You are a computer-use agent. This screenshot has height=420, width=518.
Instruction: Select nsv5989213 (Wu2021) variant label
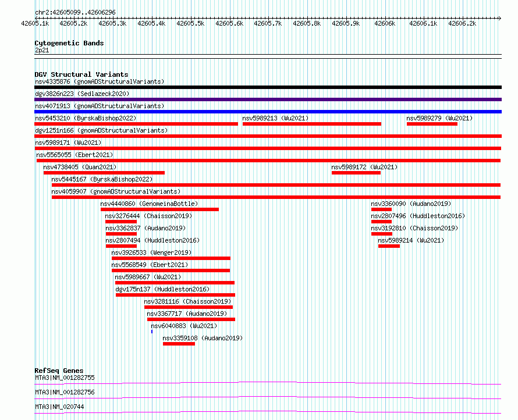click(x=275, y=118)
